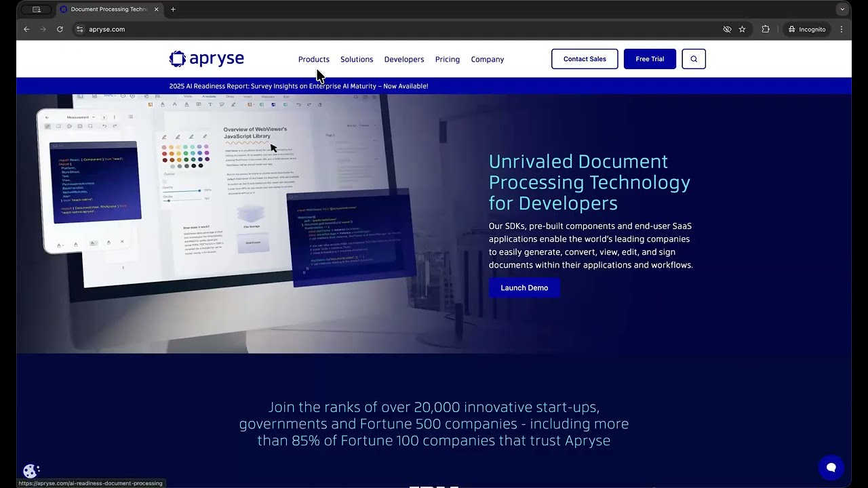Screen dimensions: 868x488
Task: Open the 2025 AI Readiness Report banner link
Action: tap(298, 86)
